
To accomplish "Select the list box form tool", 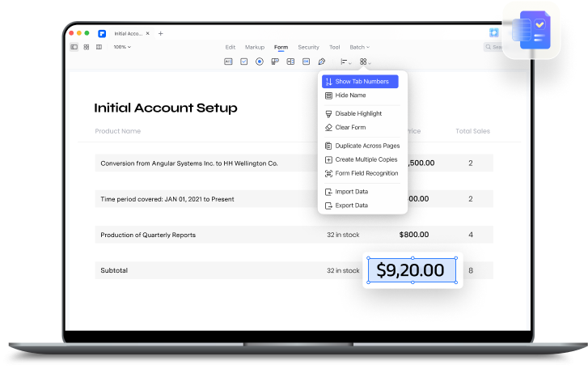I will tap(290, 61).
